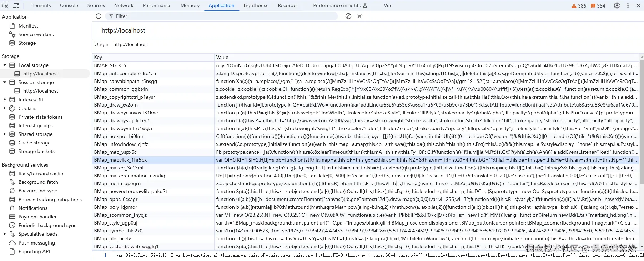The image size is (644, 261).
Task: Select the BMap_marker_3c13mi key
Action: pyautogui.click(x=119, y=168)
